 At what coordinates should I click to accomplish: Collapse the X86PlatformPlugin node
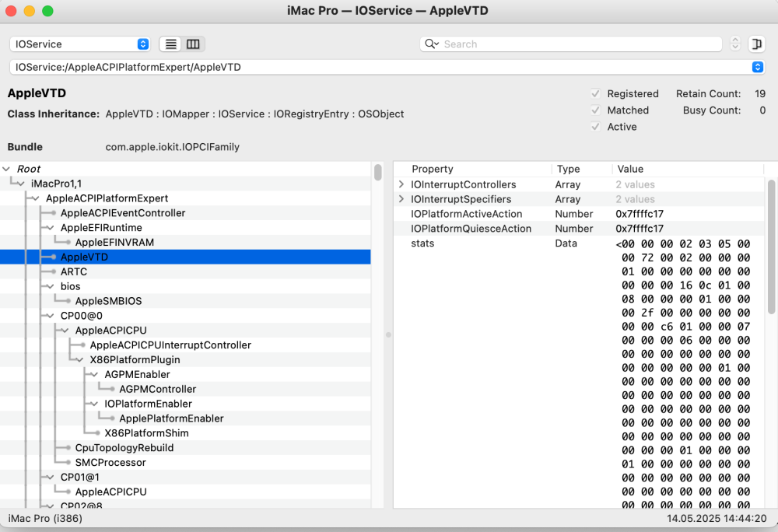(79, 360)
